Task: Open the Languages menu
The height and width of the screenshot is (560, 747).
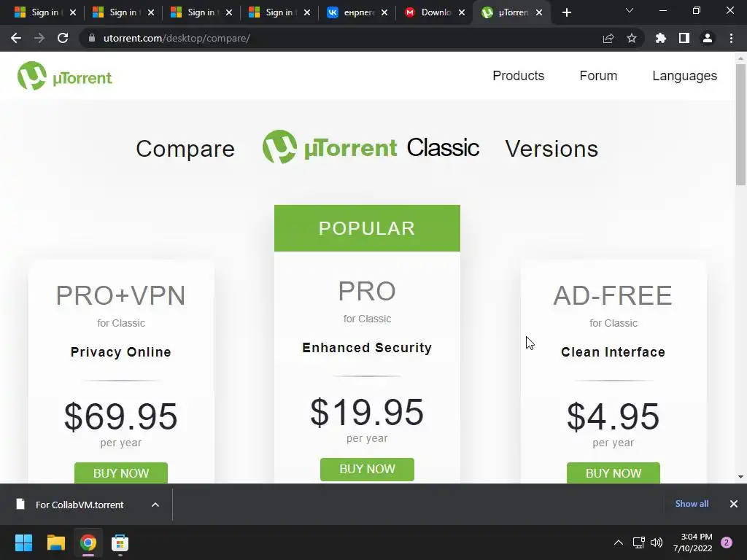Action: (x=684, y=76)
